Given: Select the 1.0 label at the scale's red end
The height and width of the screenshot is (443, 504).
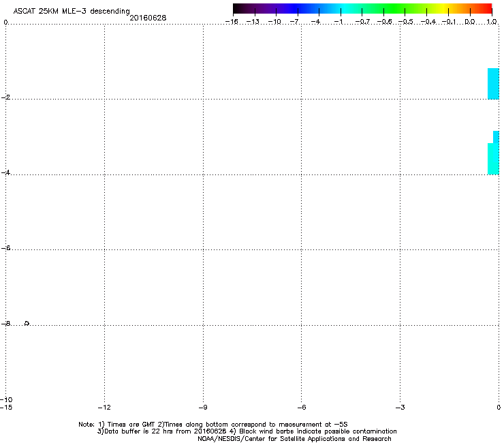Looking at the screenshot, I should [x=492, y=22].
